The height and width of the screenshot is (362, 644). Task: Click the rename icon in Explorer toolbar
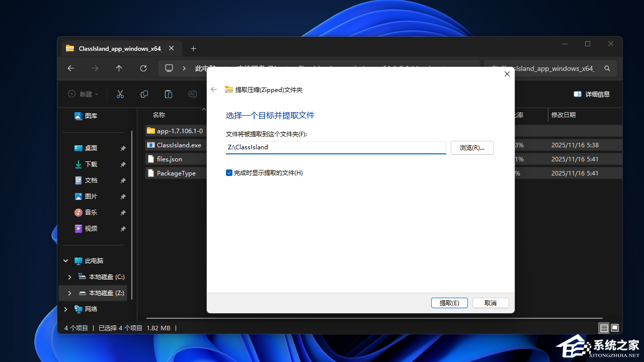click(192, 94)
